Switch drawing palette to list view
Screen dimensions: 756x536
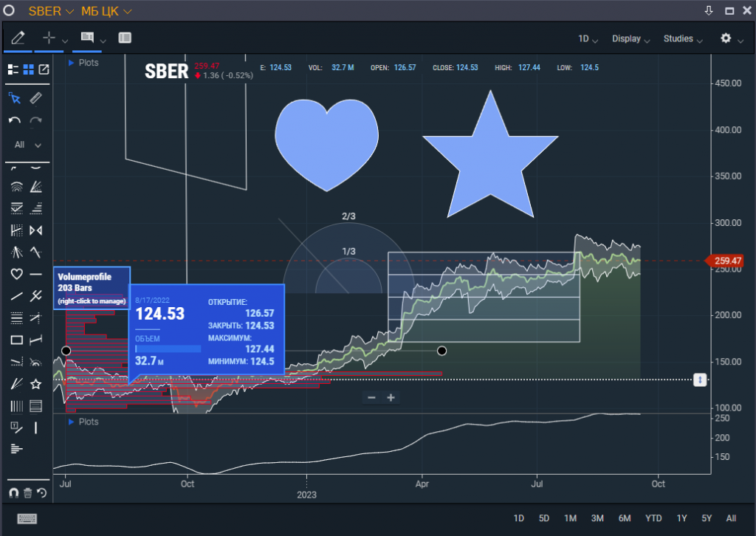click(x=13, y=69)
